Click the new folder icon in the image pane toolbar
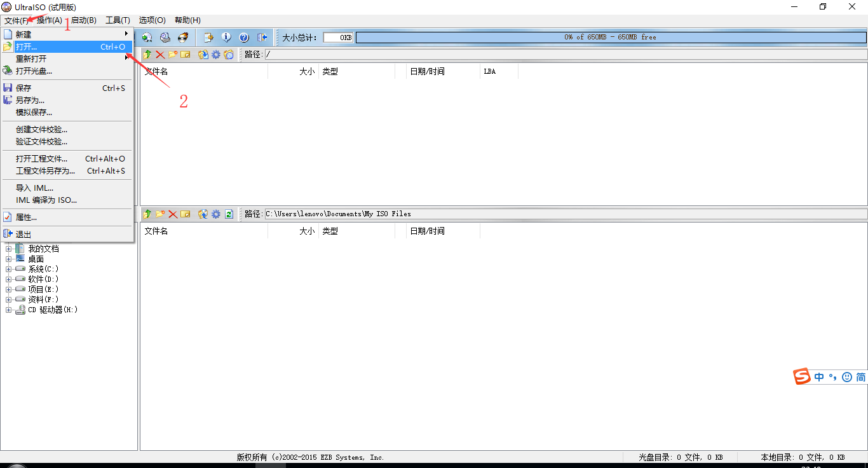This screenshot has width=868, height=468. point(173,55)
